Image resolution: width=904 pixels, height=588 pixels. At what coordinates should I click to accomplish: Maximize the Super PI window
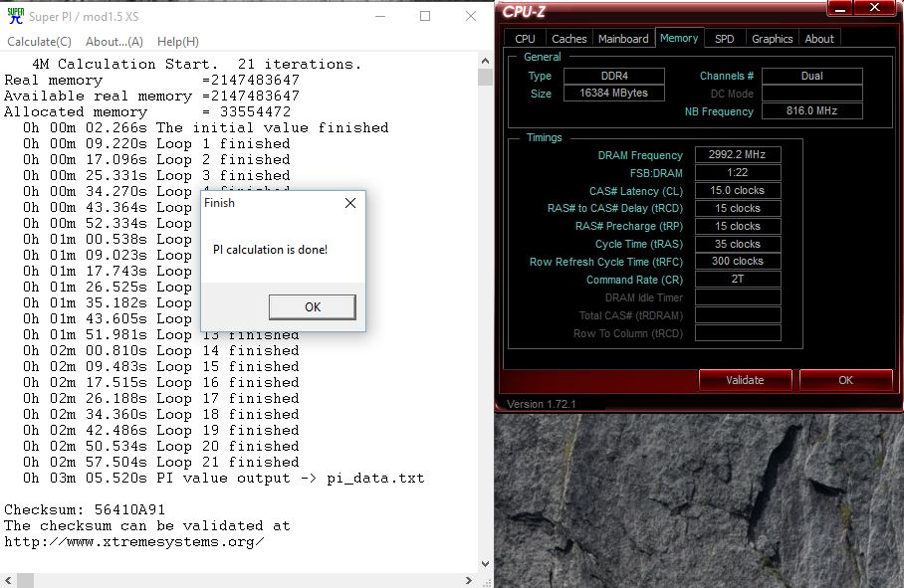point(425,16)
